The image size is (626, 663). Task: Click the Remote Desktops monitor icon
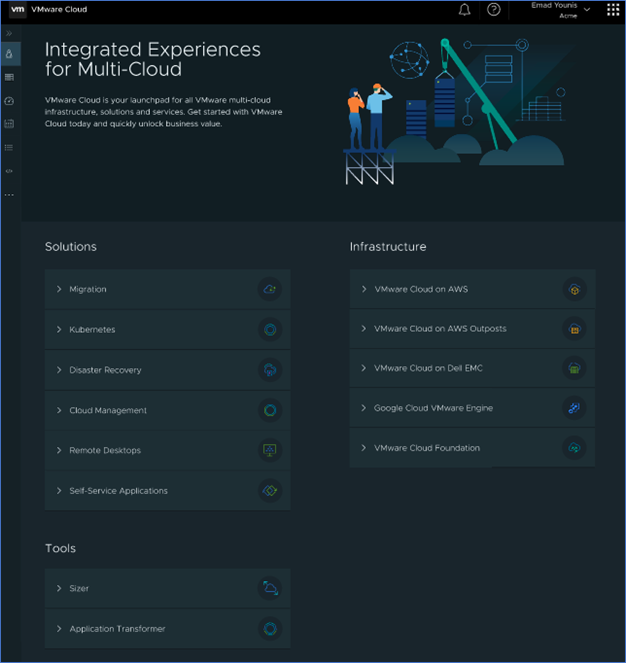269,450
